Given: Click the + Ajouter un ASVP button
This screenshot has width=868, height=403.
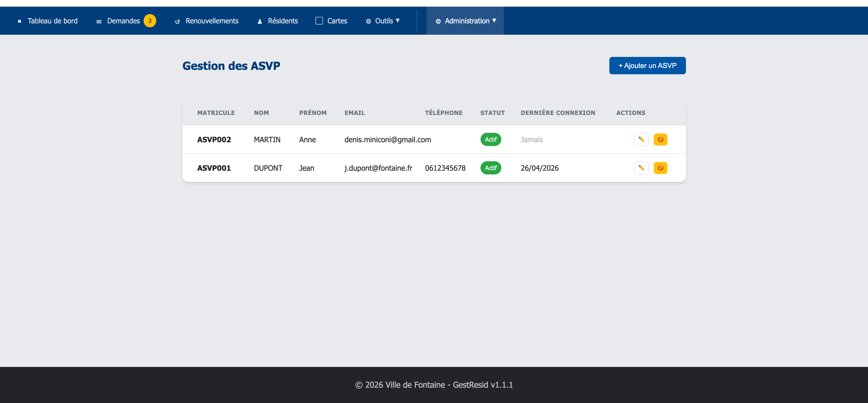Looking at the screenshot, I should 647,65.
